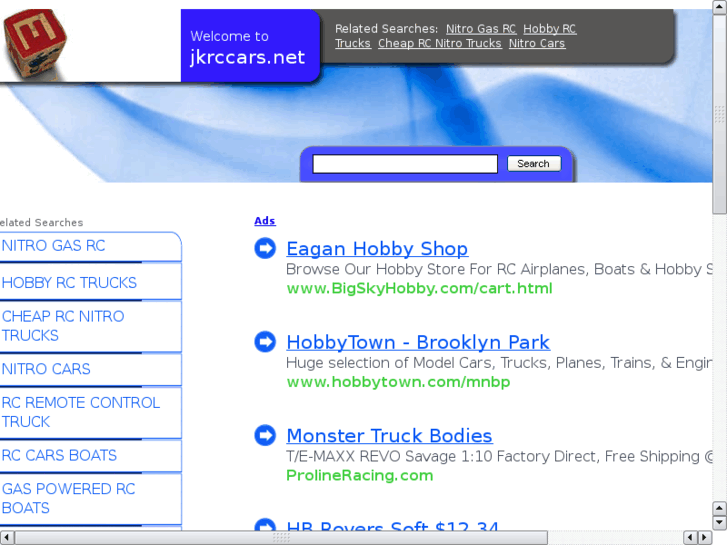Select CHEAP RC NITRO TRUCKS in sidebar
Viewport: 727px width, 545px height.
pyautogui.click(x=63, y=326)
